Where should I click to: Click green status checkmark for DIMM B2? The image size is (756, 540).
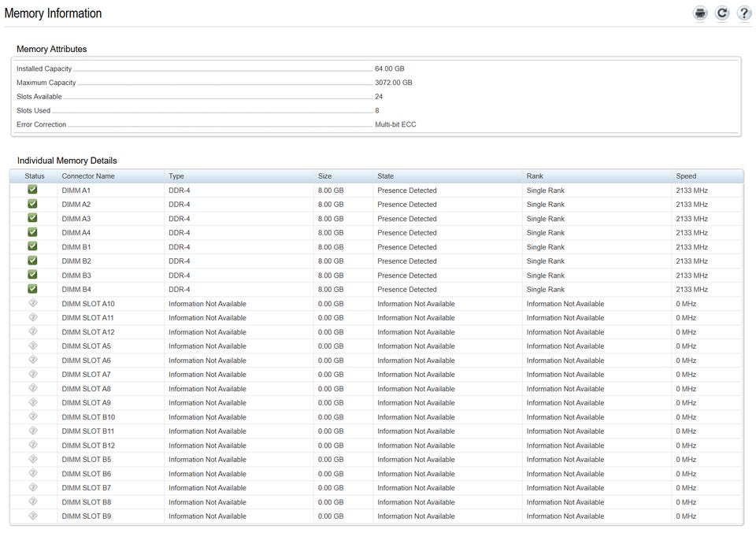[33, 261]
